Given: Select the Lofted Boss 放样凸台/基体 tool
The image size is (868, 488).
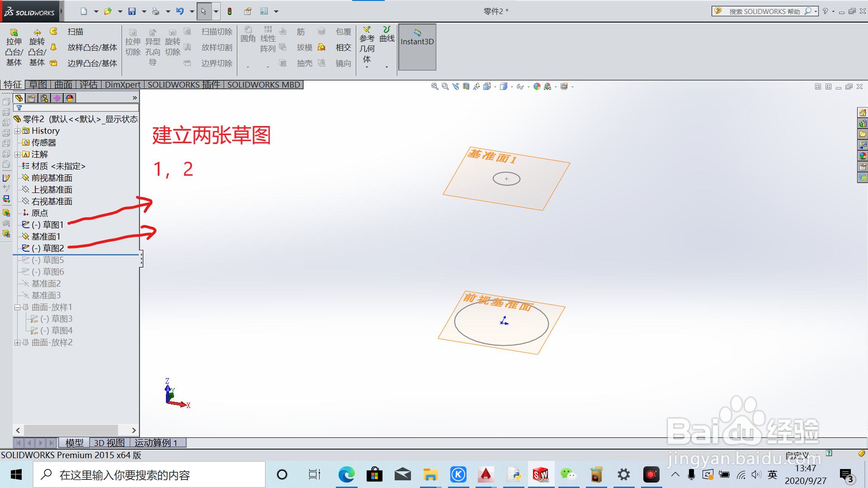Looking at the screenshot, I should click(84, 47).
